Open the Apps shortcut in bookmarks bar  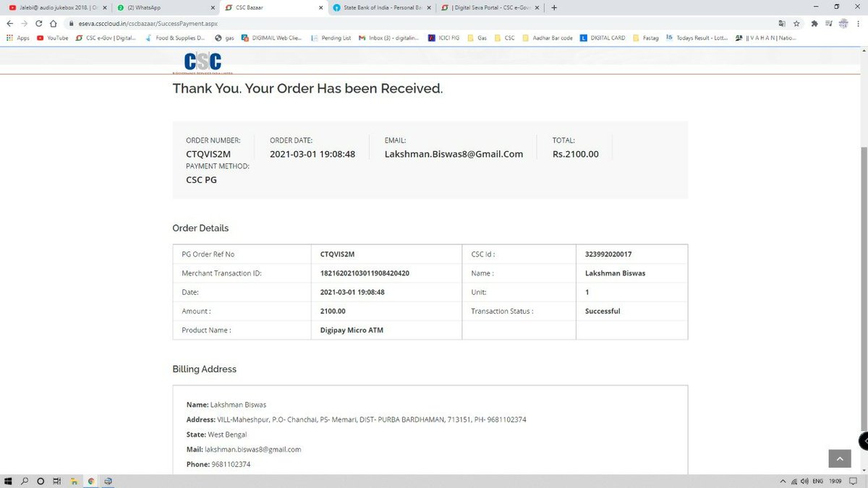(18, 38)
